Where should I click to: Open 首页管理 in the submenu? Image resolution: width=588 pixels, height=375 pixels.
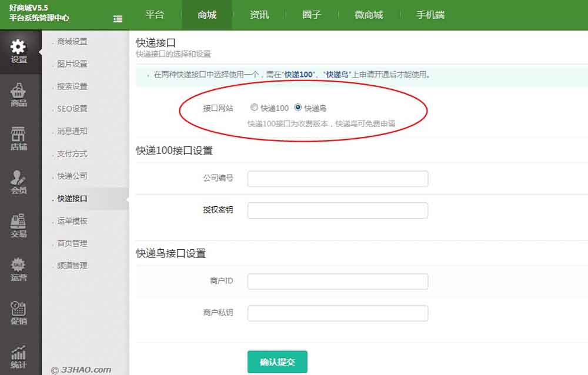point(72,243)
